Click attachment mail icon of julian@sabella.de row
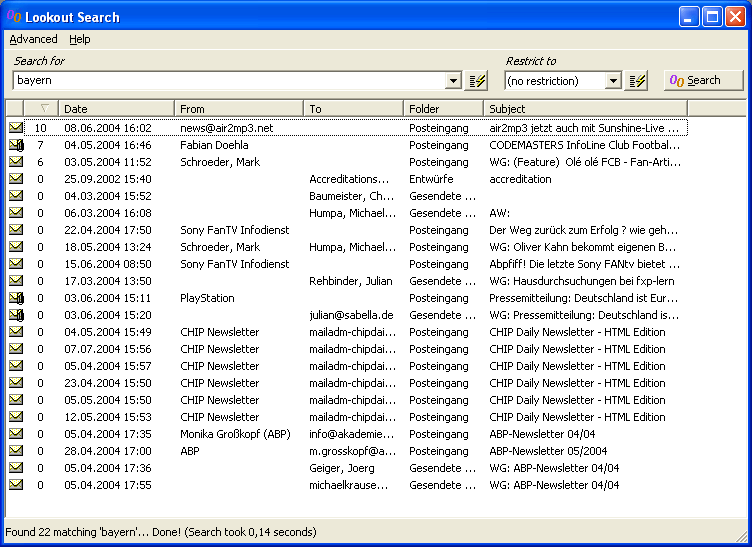This screenshot has height=547, width=752. click(x=16, y=315)
